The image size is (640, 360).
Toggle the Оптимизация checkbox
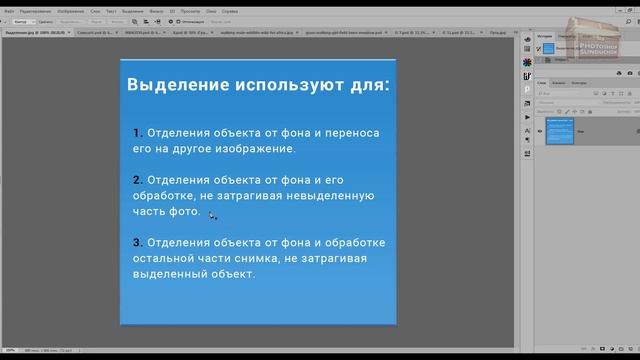click(178, 22)
